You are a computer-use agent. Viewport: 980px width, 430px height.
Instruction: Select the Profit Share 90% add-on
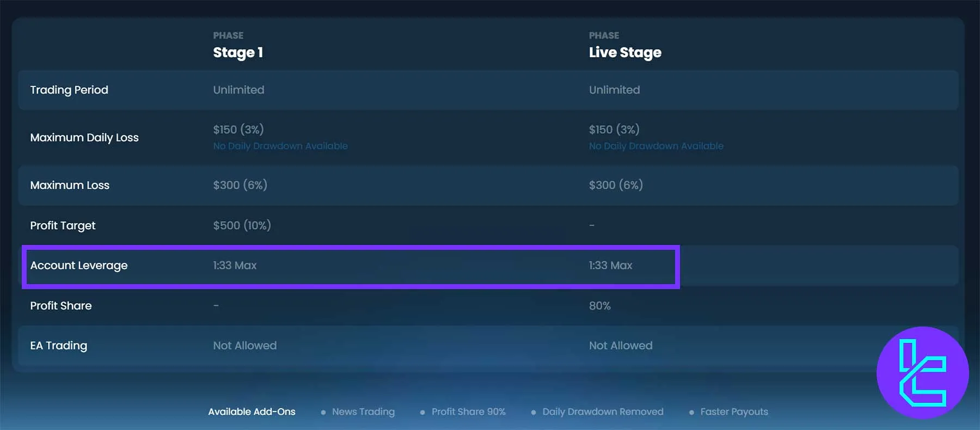click(468, 412)
